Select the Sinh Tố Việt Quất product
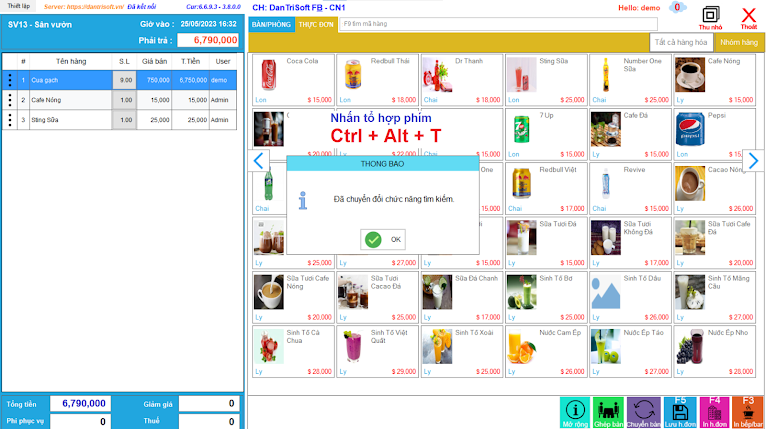 (x=377, y=351)
